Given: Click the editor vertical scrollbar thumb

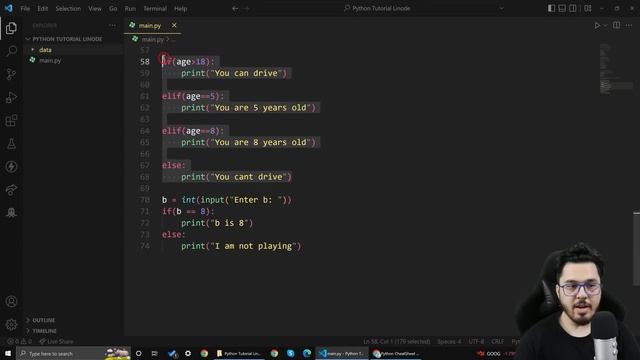Looking at the screenshot, I should (x=637, y=249).
